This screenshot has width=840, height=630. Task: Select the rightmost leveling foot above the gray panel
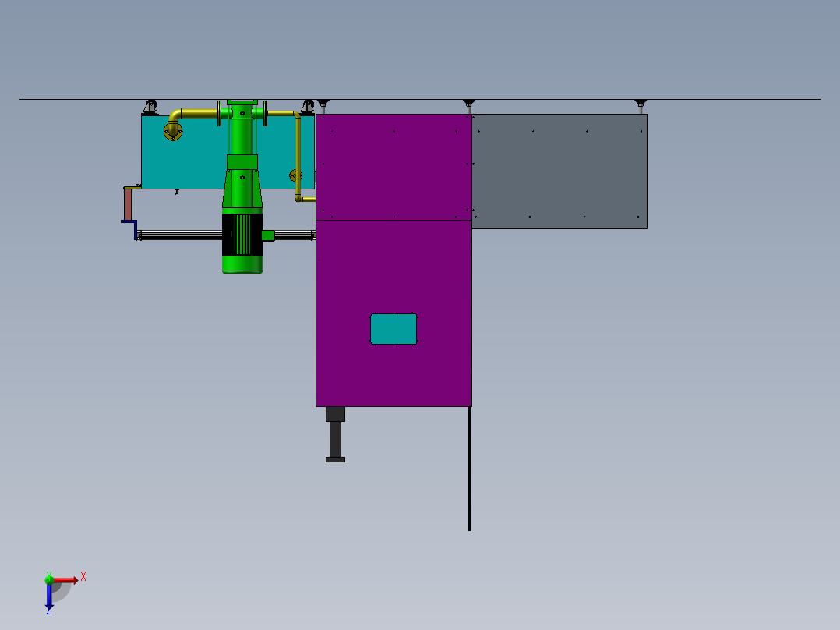[x=641, y=105]
